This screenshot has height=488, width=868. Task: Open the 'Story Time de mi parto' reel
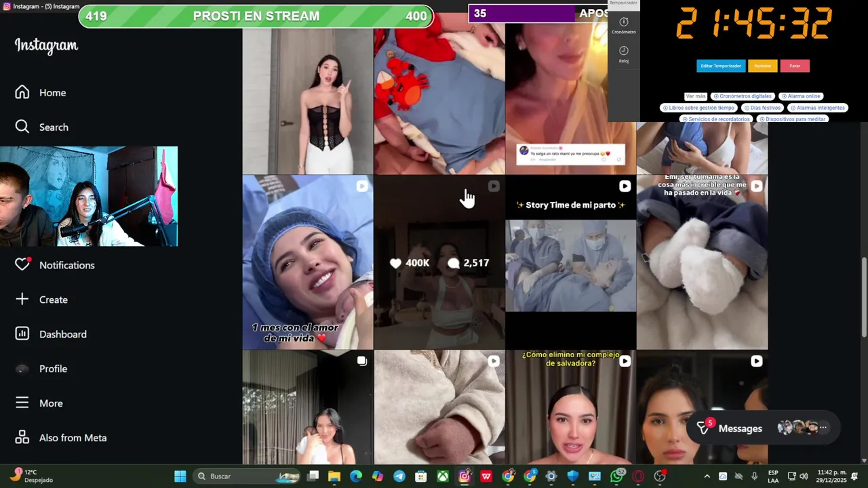pyautogui.click(x=571, y=262)
